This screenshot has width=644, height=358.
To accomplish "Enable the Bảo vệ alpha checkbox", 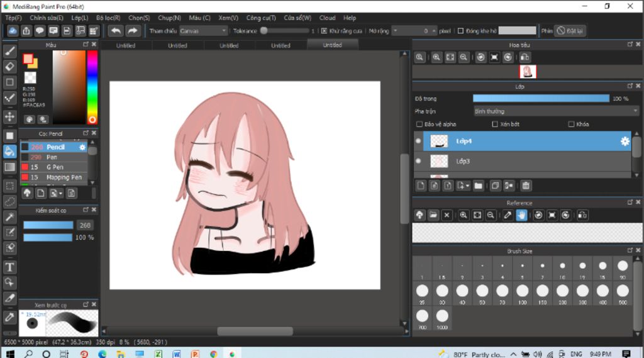I will [419, 124].
